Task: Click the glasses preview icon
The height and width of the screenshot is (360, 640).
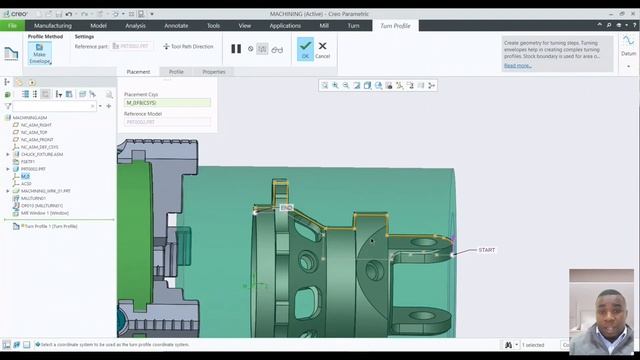Action: coord(277,50)
